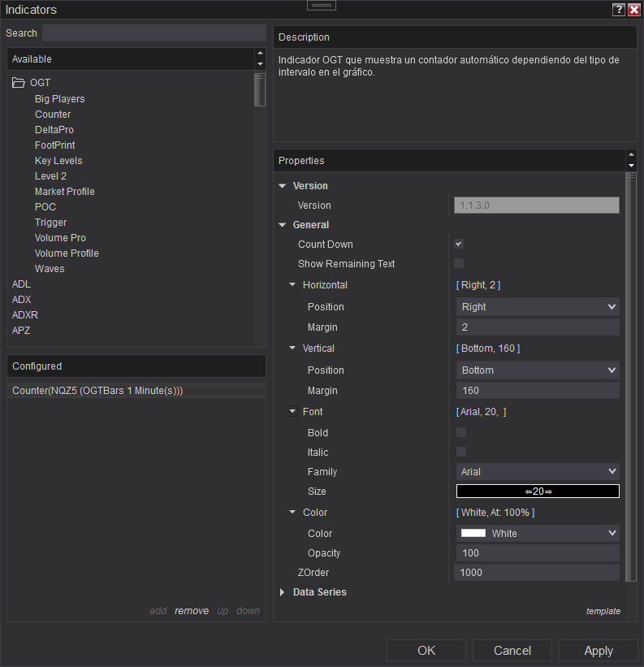The width and height of the screenshot is (644, 667).
Task: Select Waves indicator
Action: tap(50, 269)
